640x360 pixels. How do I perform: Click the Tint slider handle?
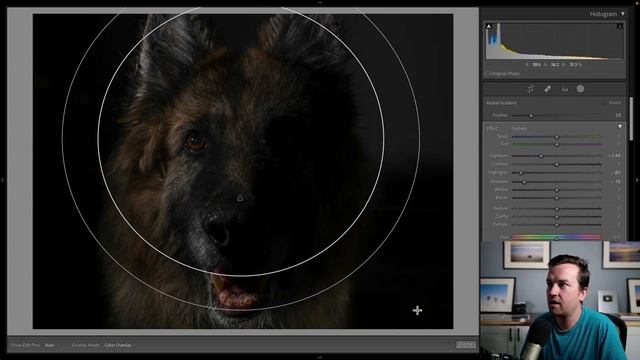click(x=556, y=144)
